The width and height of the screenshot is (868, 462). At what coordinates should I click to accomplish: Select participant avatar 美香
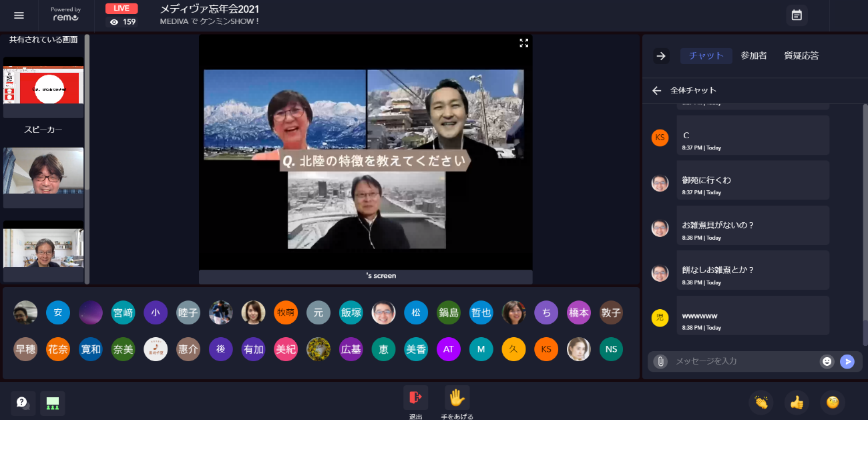(x=416, y=349)
